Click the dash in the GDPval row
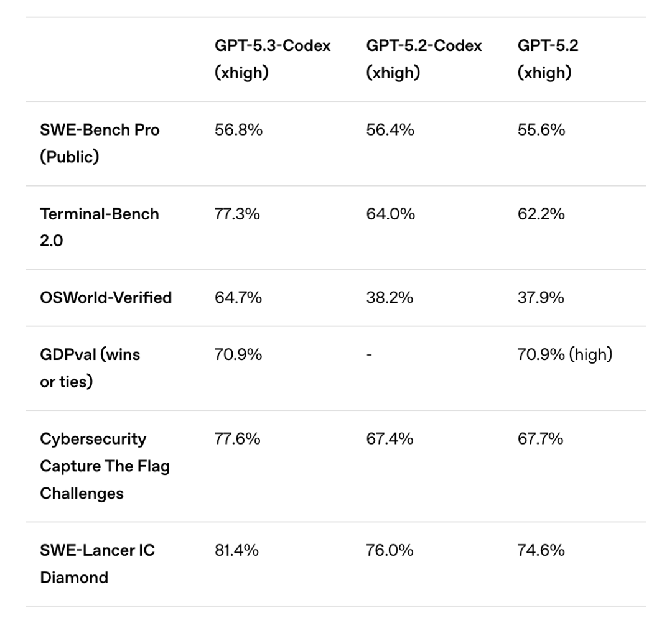The image size is (672, 618). pos(369,354)
